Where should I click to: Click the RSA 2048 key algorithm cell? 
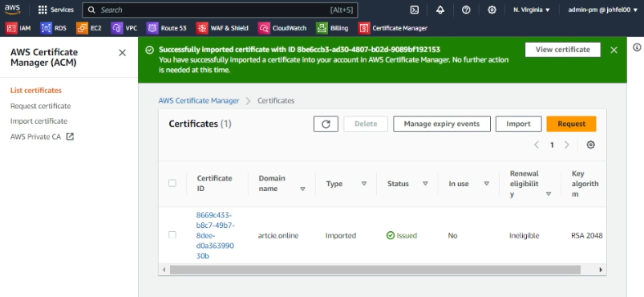coord(587,236)
